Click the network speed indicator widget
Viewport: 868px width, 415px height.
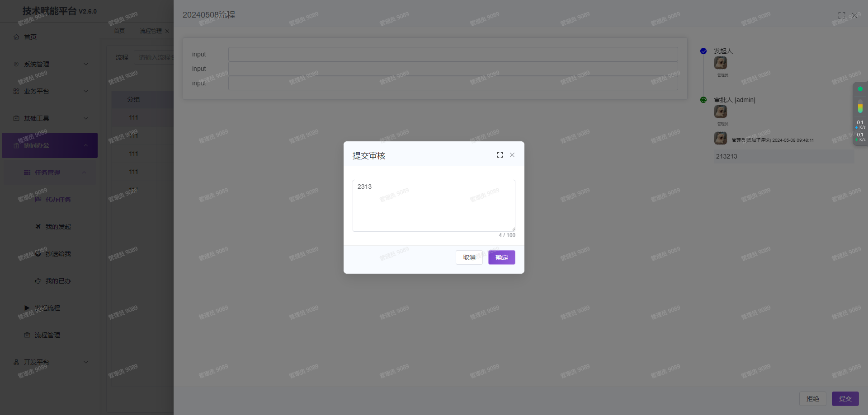click(860, 114)
